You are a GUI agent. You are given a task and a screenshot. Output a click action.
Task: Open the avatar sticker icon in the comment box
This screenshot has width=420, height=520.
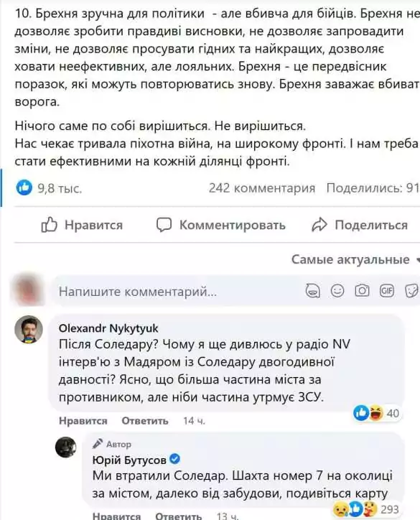[x=312, y=291]
